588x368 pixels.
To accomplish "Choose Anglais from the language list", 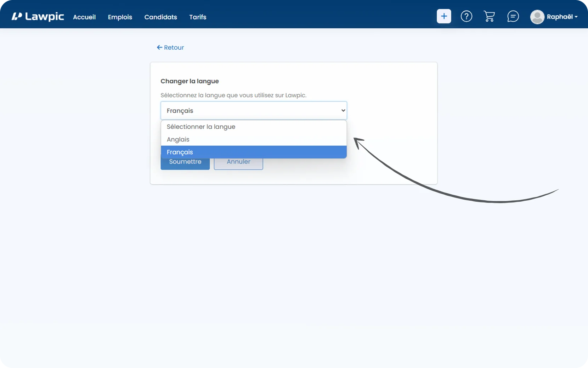I will [x=178, y=139].
